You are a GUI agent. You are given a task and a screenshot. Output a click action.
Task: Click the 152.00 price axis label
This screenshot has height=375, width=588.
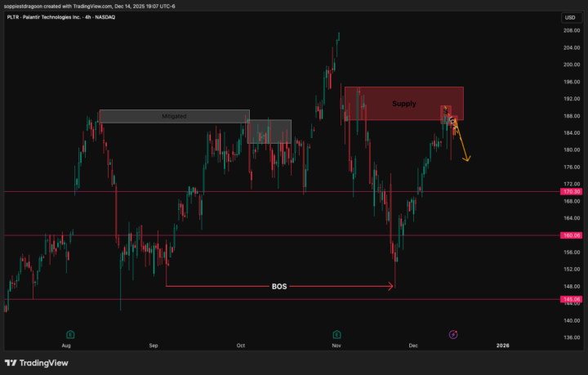pyautogui.click(x=572, y=270)
